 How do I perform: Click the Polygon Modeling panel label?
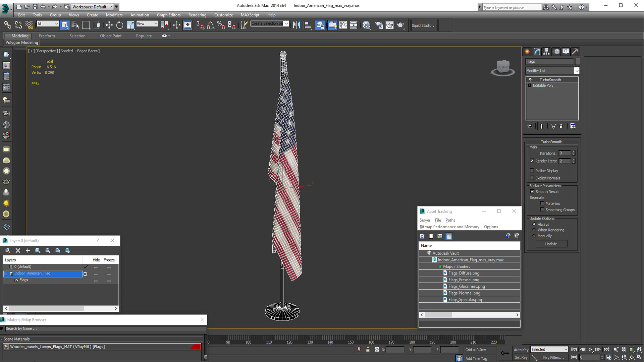22,43
